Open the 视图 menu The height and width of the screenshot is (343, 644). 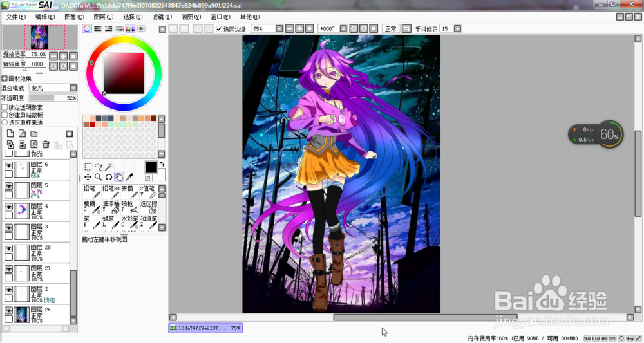click(x=191, y=17)
